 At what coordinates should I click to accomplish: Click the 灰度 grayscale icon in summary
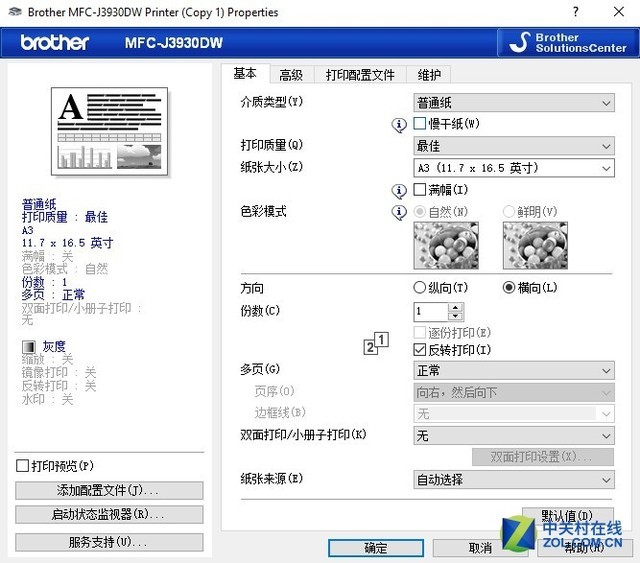pos(29,347)
